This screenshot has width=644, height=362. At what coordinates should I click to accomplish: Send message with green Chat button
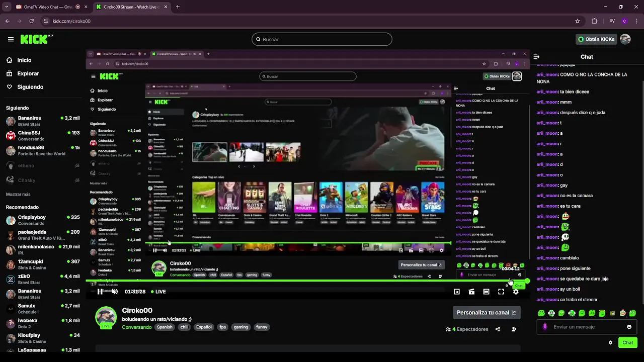(628, 342)
